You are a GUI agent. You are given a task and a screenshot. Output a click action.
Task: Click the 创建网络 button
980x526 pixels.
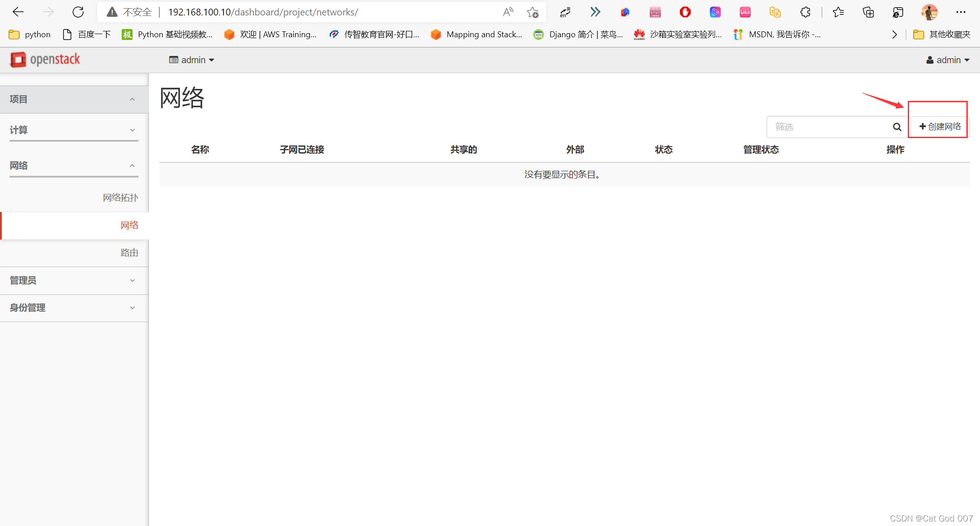[x=940, y=127]
